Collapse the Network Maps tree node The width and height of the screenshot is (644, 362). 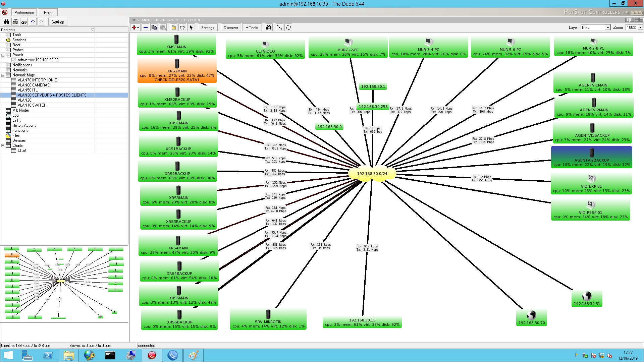pos(3,75)
